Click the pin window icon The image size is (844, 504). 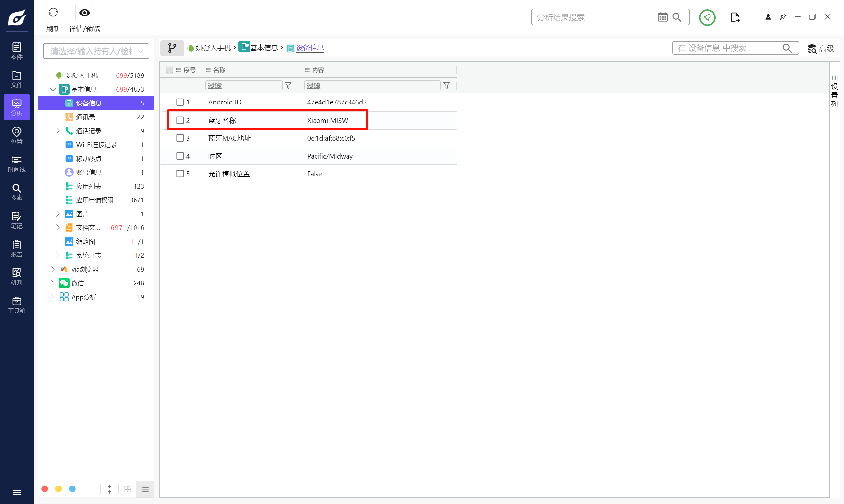pyautogui.click(x=783, y=17)
